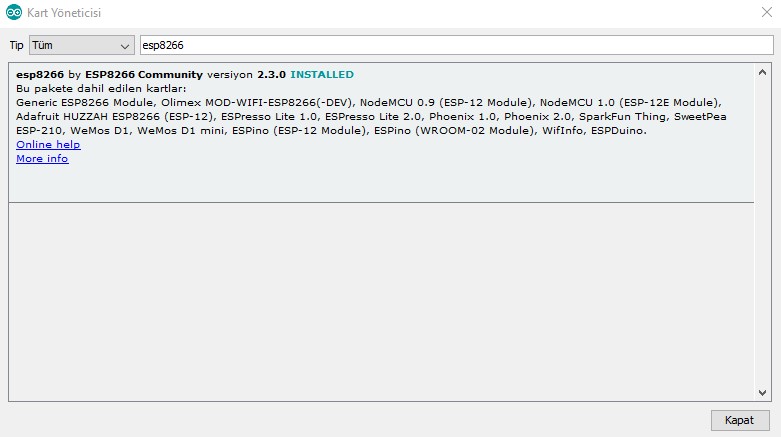Screen dimensions: 781x437
Task: Click the INSTALLED status label
Action: tap(322, 75)
